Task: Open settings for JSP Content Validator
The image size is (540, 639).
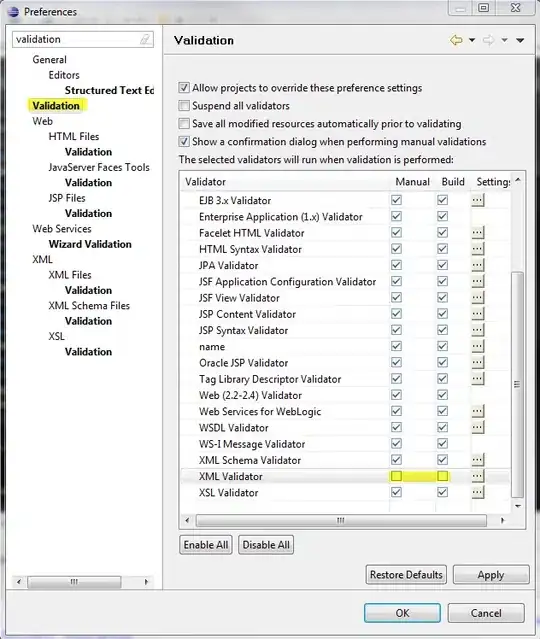Action: (x=478, y=314)
